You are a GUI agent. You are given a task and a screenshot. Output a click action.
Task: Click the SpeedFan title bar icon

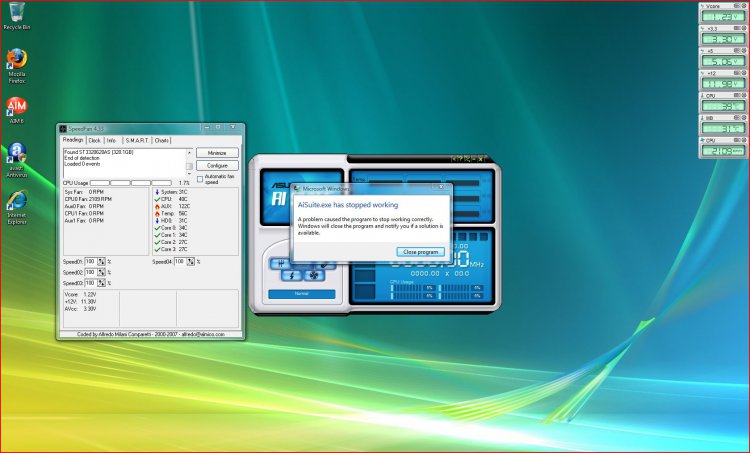pyautogui.click(x=63, y=129)
